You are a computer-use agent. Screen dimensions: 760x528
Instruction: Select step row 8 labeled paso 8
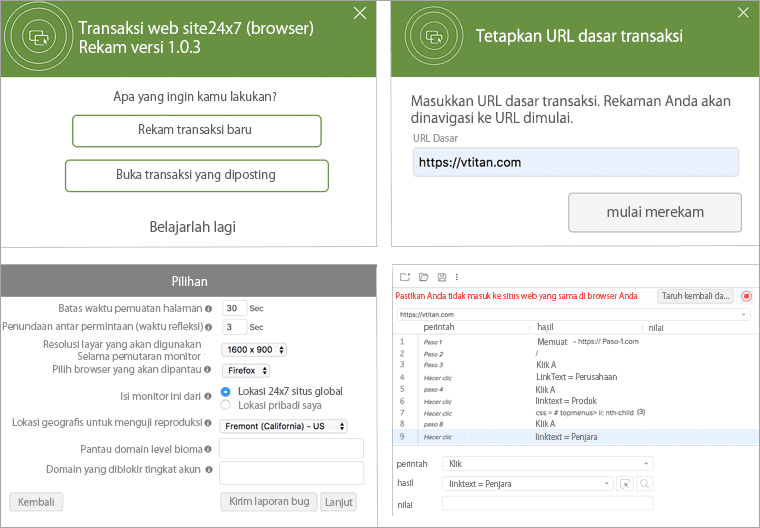[x=575, y=424]
